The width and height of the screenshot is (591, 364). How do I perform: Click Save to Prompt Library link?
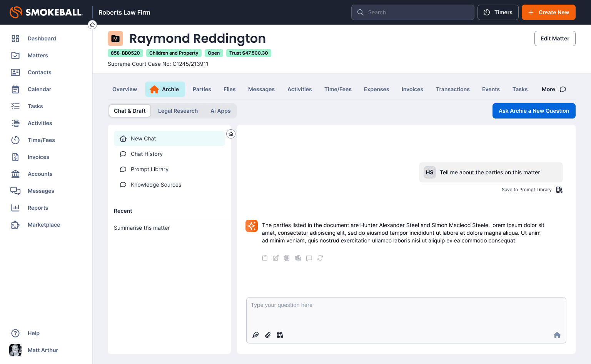tap(527, 190)
